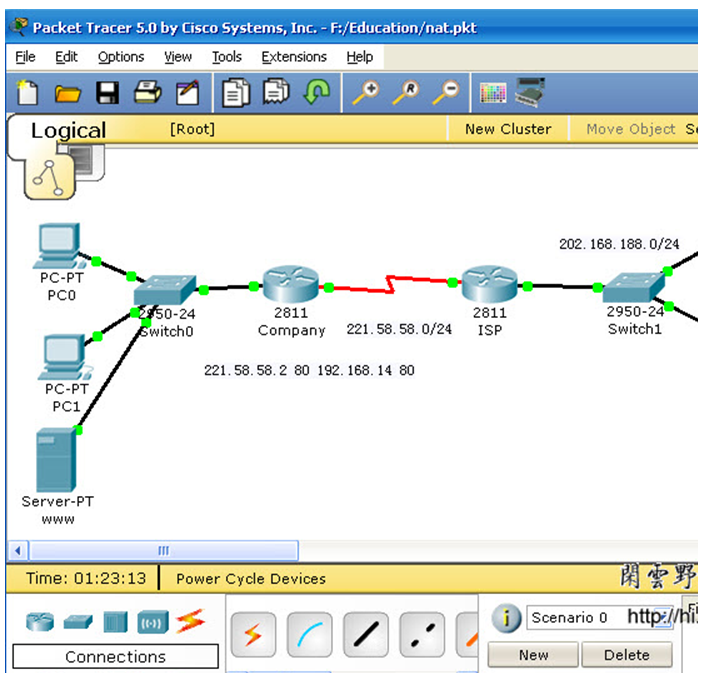
Task: Click the Connections category label box
Action: click(x=115, y=657)
